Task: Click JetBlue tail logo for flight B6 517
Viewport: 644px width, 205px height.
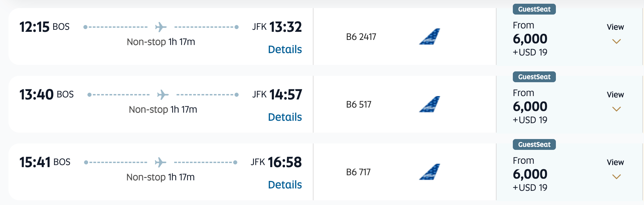Action: (429, 104)
